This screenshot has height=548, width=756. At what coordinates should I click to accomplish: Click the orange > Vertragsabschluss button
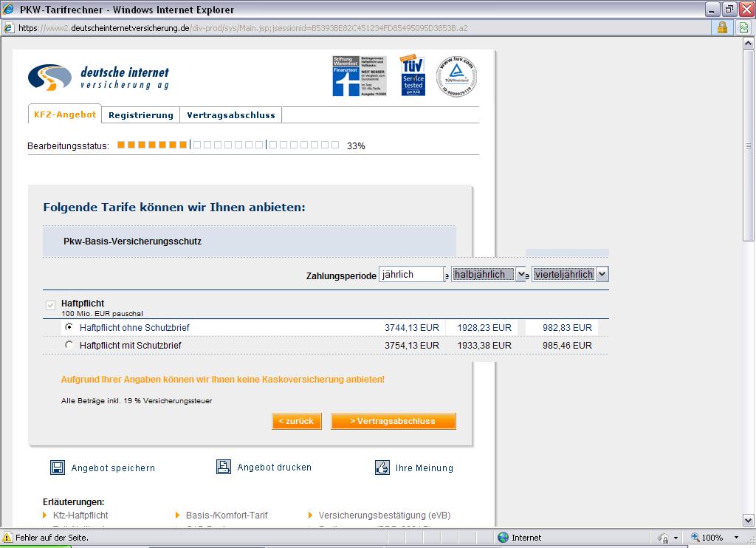click(393, 421)
